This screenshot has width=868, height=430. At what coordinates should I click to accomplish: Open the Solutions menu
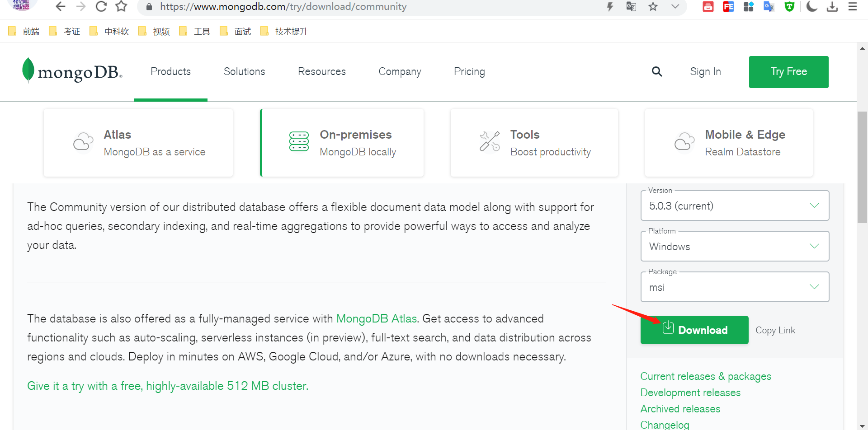[x=244, y=71]
